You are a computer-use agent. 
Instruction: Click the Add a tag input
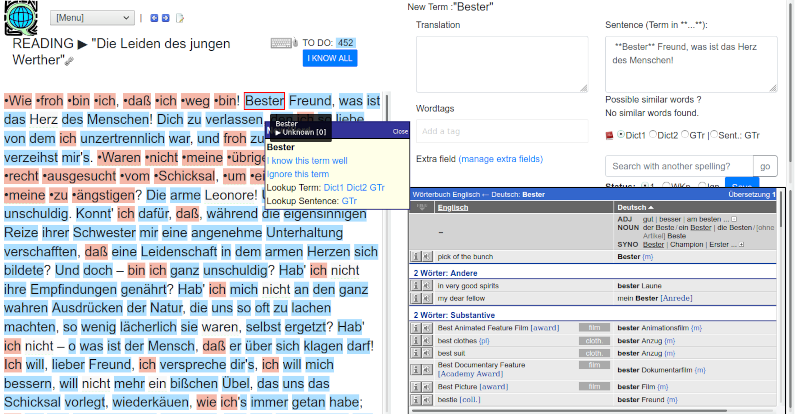coord(502,131)
